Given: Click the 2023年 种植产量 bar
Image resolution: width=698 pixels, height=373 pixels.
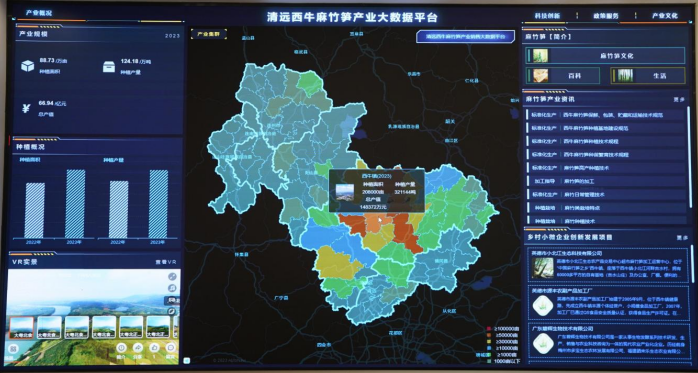Looking at the screenshot, I should click(x=158, y=204).
